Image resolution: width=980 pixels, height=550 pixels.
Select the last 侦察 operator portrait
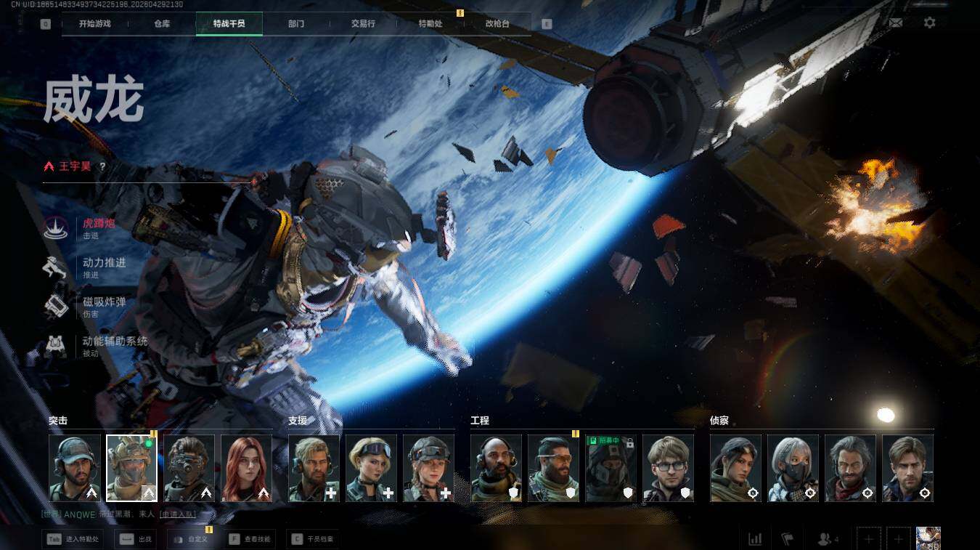tap(908, 468)
